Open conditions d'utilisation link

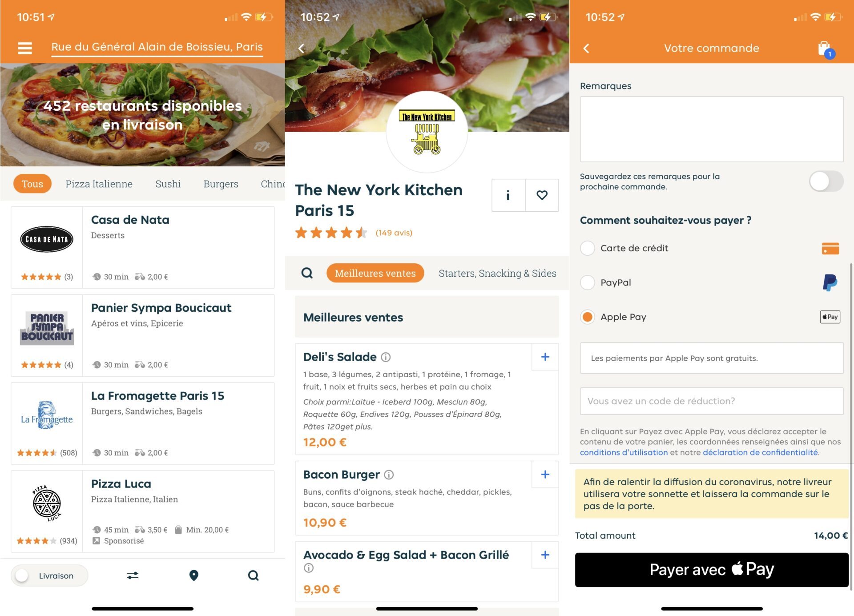[624, 452]
